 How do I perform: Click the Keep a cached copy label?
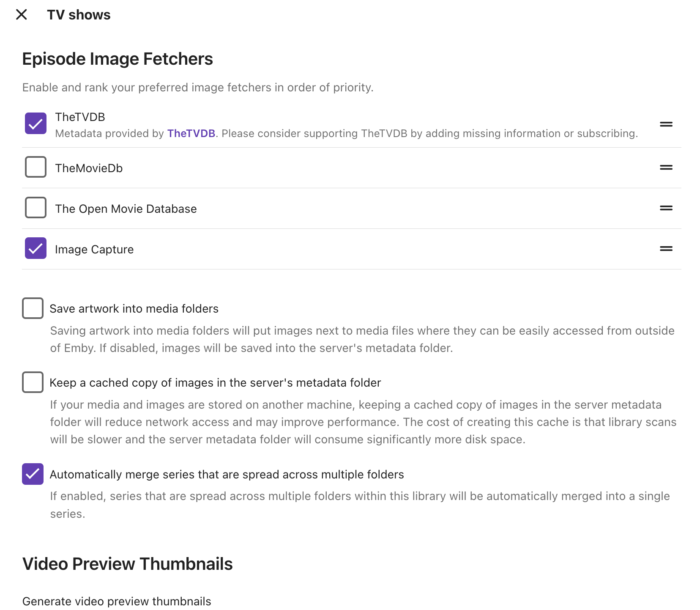coord(215,383)
